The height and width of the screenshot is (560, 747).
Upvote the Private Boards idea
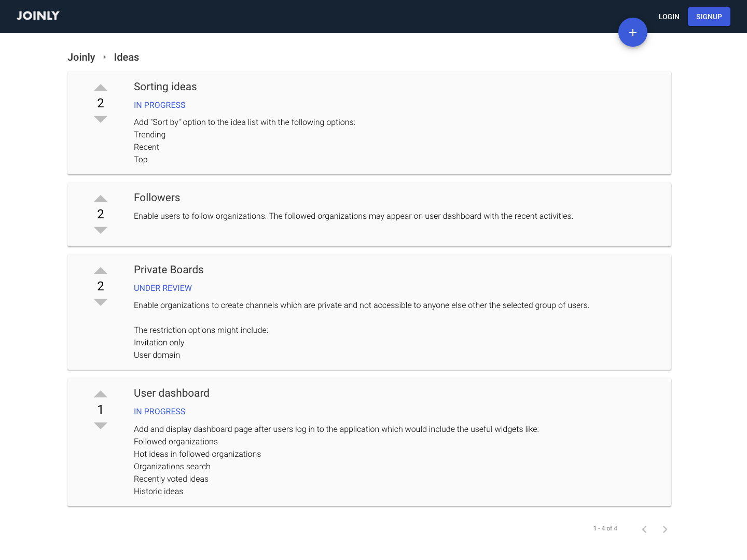click(x=101, y=271)
